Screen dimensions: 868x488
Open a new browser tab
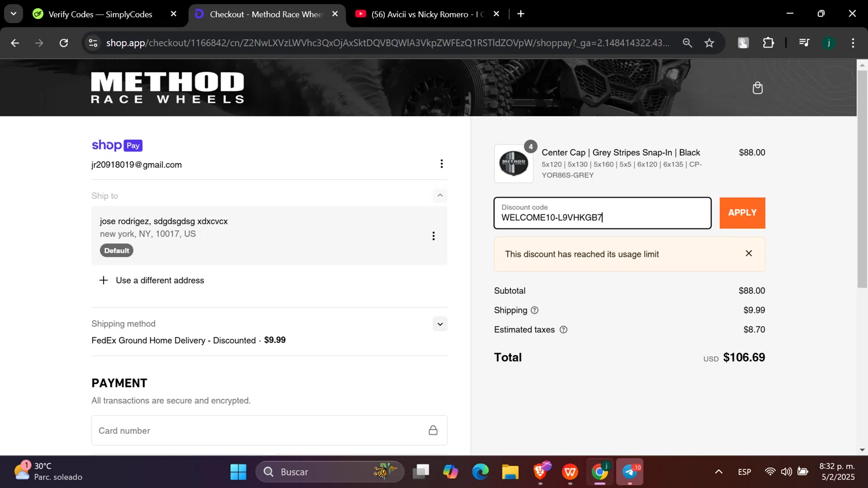tap(521, 14)
